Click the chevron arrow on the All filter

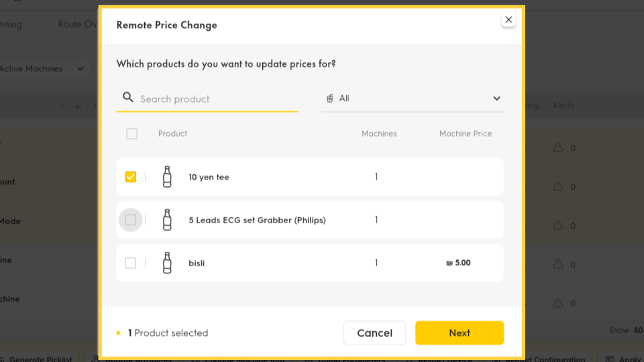[x=496, y=99]
